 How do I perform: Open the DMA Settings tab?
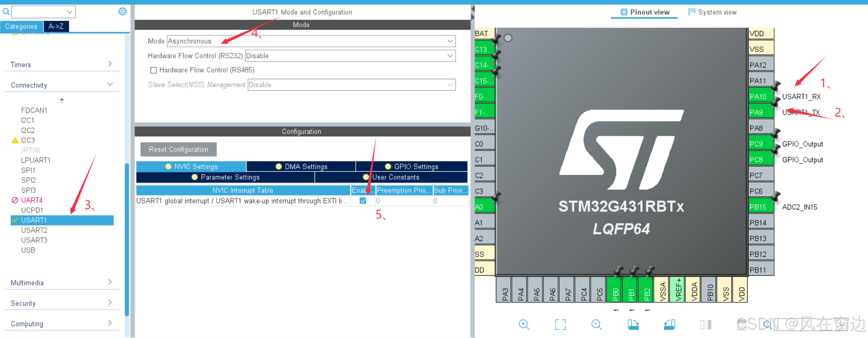click(x=301, y=166)
